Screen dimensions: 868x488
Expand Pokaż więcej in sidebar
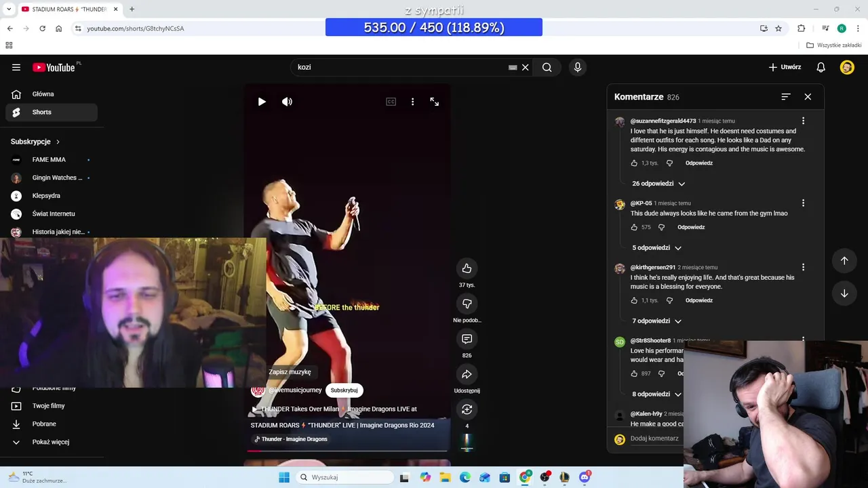52,442
